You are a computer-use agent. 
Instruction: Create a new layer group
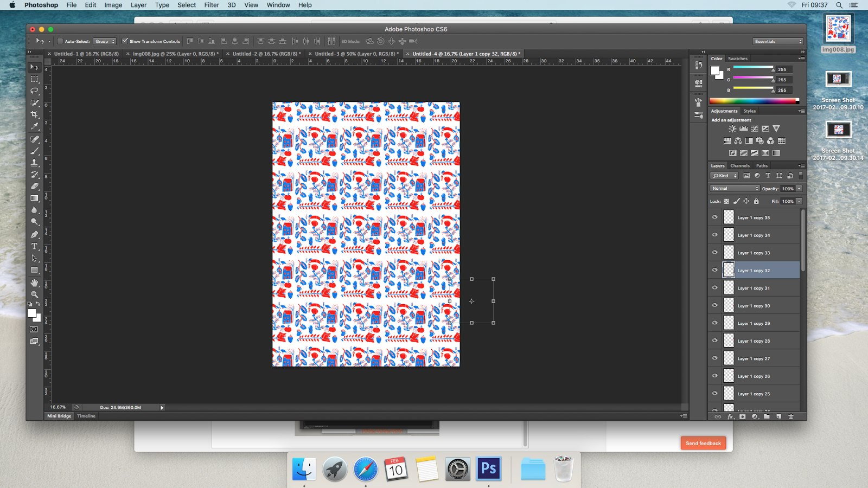pos(767,417)
